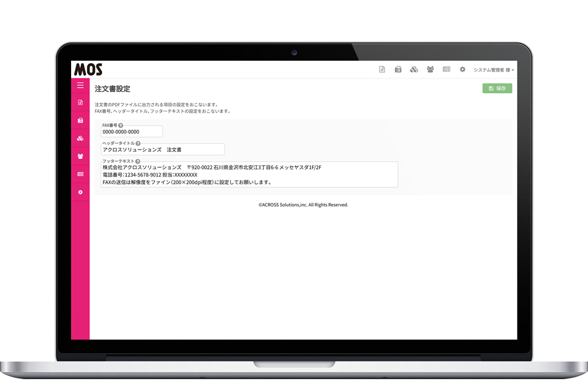The image size is (588, 392).
Task: Click the MOS logo
Action: click(89, 69)
